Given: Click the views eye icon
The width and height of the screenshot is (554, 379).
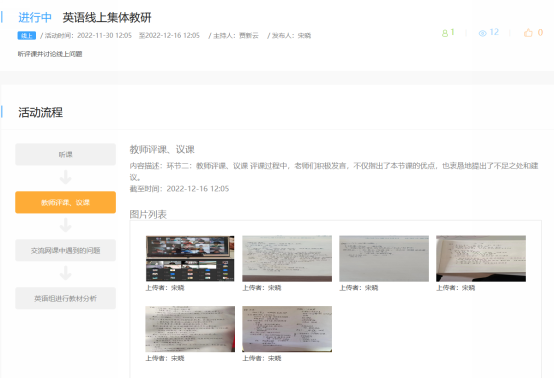Looking at the screenshot, I should point(482,33).
